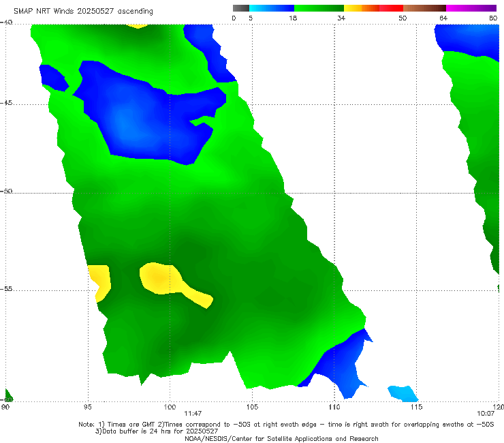Click the latitude label '-45'
Viewport: 504px width, 443px height.
point(6,103)
